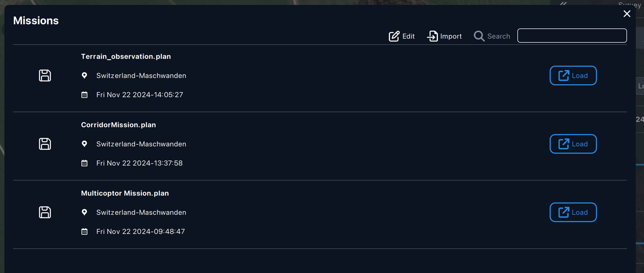Click the save icon for Terrain_observation.plan
This screenshot has width=644, height=273.
(45, 75)
